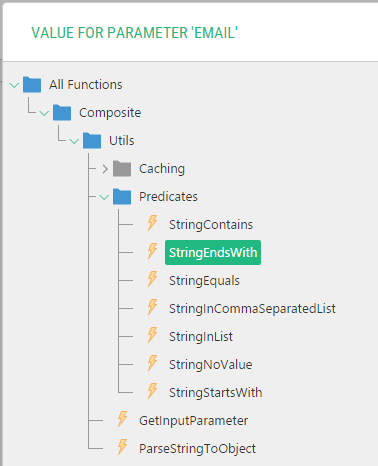Select the highlighted StringEndsWith item

tap(213, 253)
